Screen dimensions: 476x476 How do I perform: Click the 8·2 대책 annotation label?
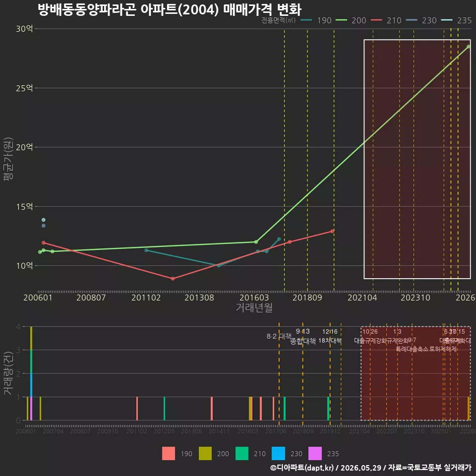coord(279,336)
